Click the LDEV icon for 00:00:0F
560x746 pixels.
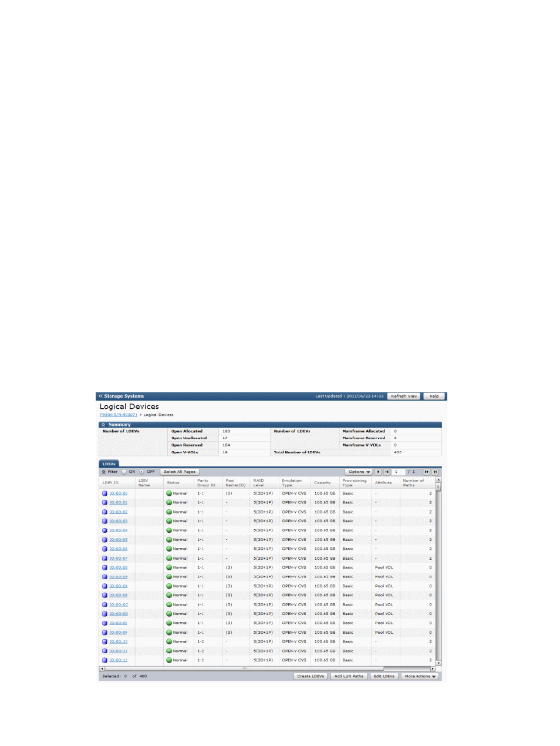(104, 633)
